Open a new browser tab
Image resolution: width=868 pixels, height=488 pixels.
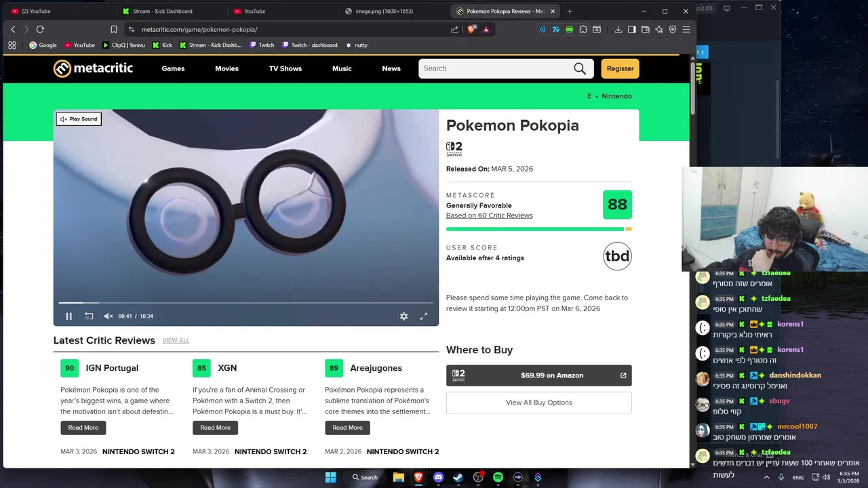(570, 11)
